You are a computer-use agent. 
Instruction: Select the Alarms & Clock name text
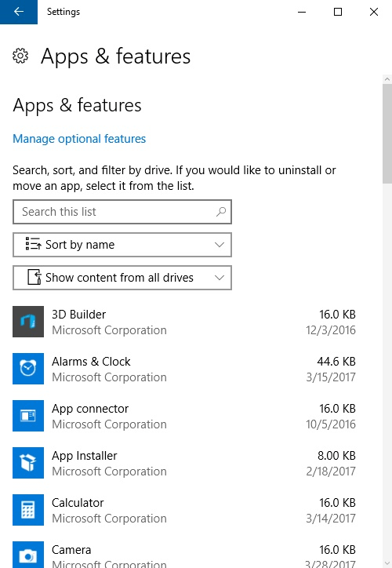coord(91,362)
